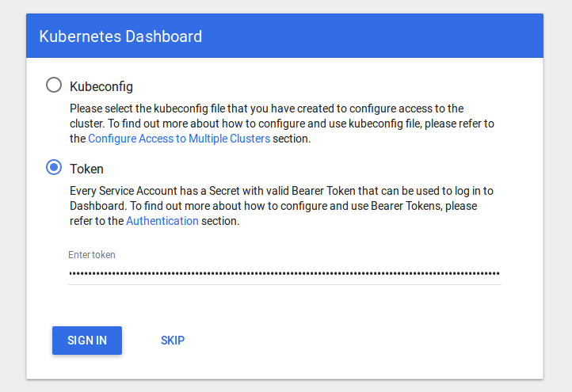This screenshot has width=572, height=392.
Task: Click the Kubeconfig option label text
Action: [101, 87]
